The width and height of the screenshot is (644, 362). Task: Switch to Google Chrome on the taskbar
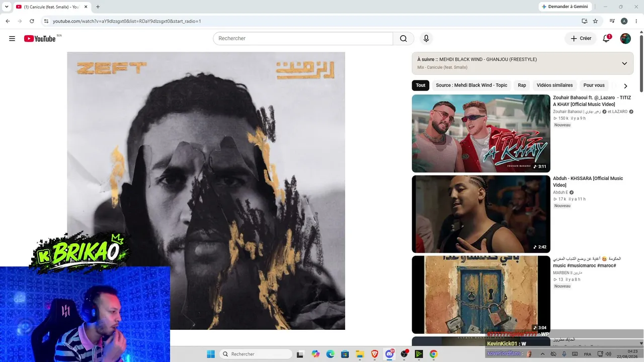(434, 354)
